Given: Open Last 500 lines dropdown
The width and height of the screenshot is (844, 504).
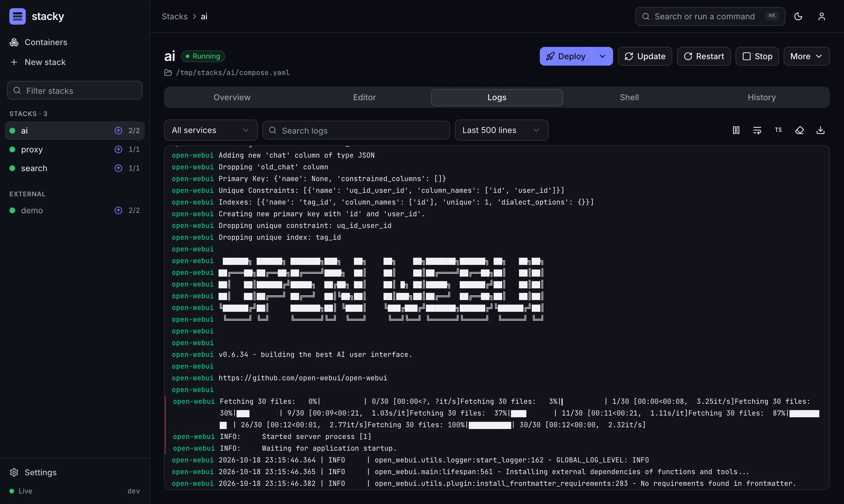Looking at the screenshot, I should pos(501,130).
